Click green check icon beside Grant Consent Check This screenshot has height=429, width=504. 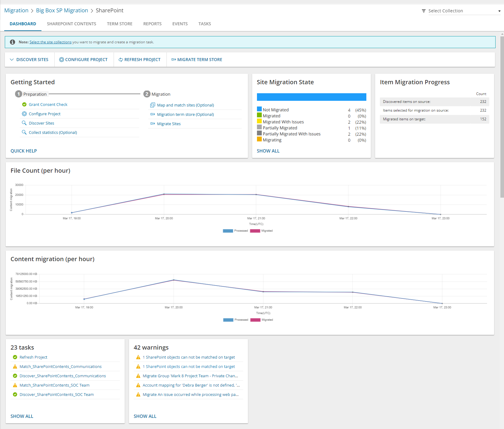click(x=24, y=104)
